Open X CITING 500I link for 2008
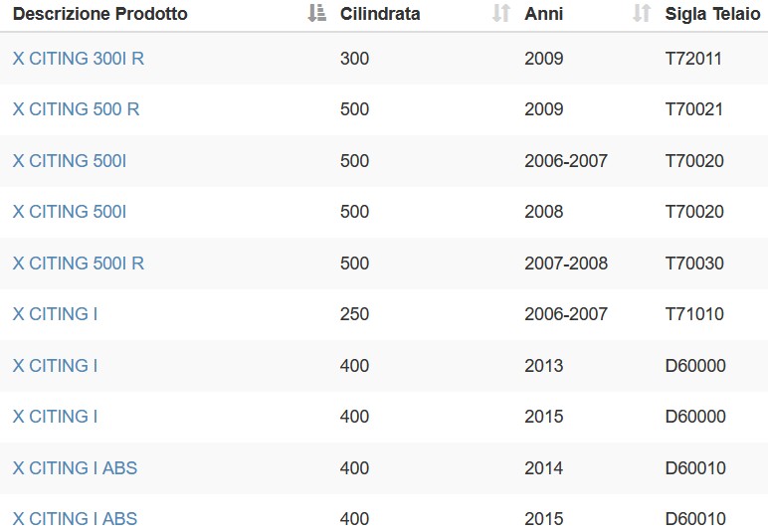 click(70, 212)
